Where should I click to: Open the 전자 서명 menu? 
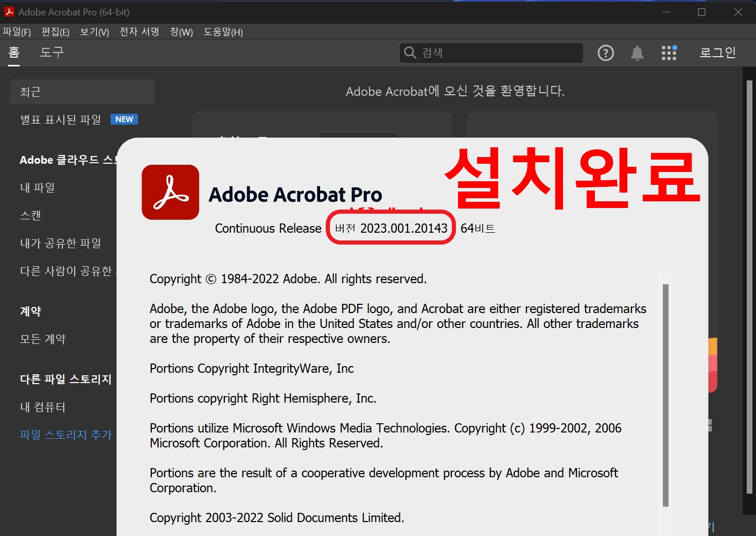[x=139, y=32]
